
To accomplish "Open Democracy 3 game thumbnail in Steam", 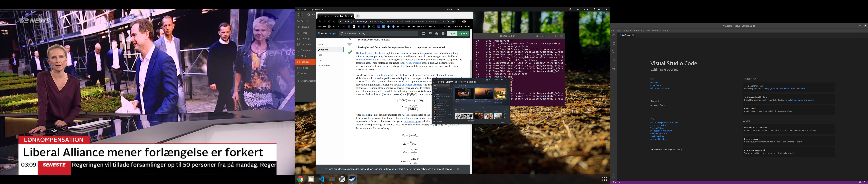I will tap(464, 116).
